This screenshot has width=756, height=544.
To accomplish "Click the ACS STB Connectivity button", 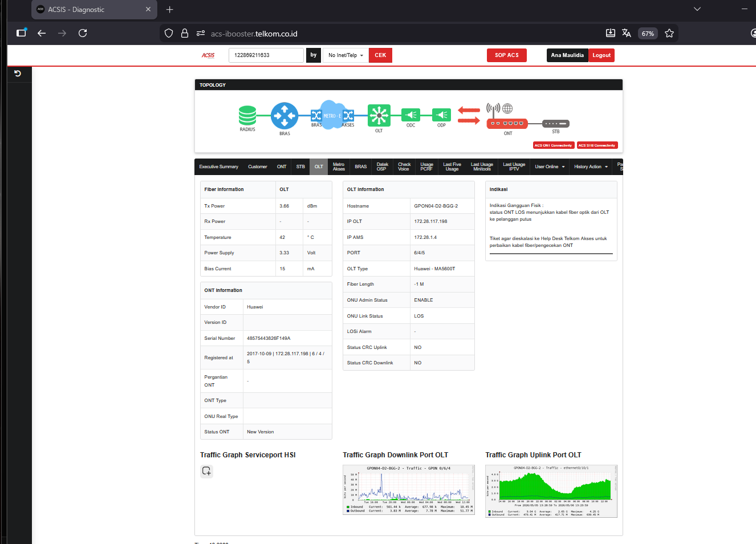I will tap(597, 145).
